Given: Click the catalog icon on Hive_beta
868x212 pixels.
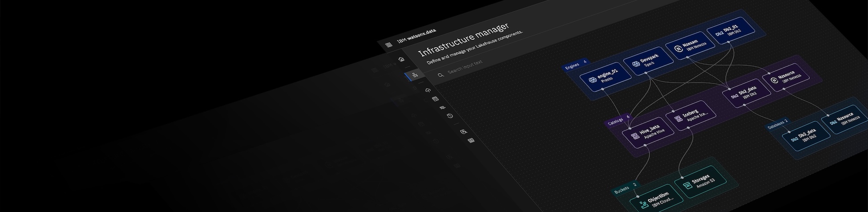Looking at the screenshot, I should pos(635,135).
